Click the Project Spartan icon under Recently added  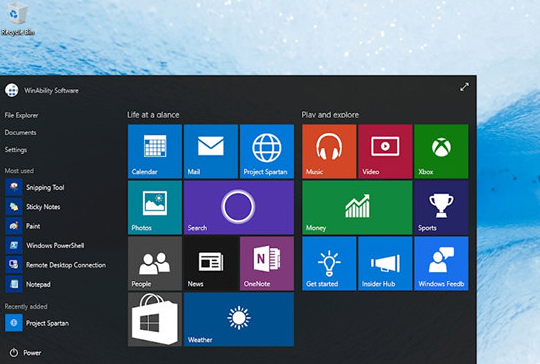pyautogui.click(x=14, y=323)
